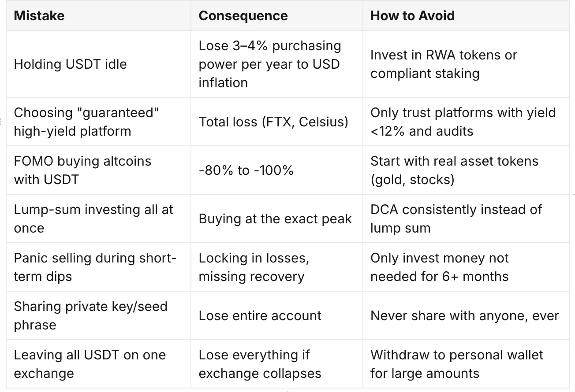Screen dimensions: 575x392
Task: Select the Choosing guaranteed high-yield platform cell
Action: pyautogui.click(x=98, y=122)
